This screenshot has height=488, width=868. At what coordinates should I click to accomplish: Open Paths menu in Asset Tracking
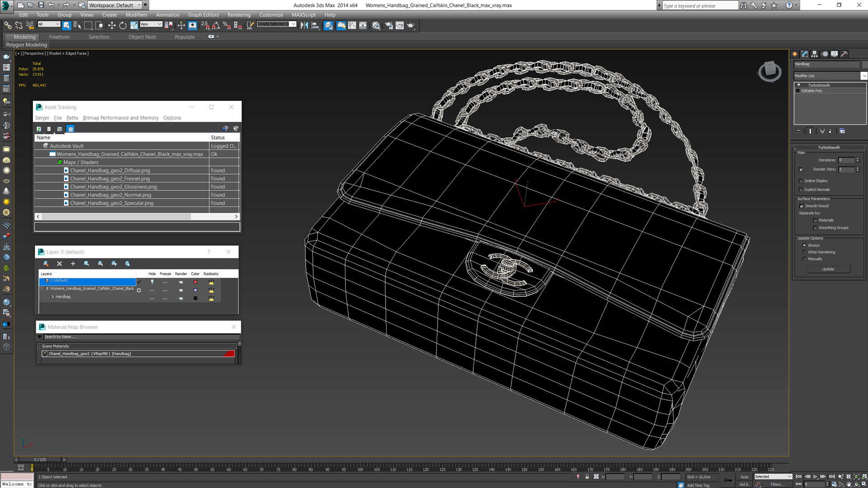pyautogui.click(x=72, y=118)
